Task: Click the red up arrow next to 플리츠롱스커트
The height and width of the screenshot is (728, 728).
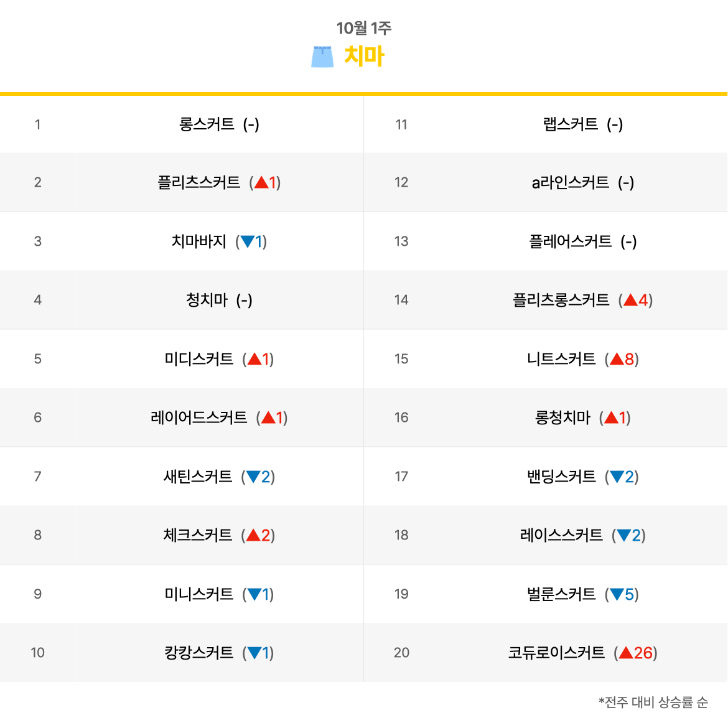Action: tap(630, 300)
